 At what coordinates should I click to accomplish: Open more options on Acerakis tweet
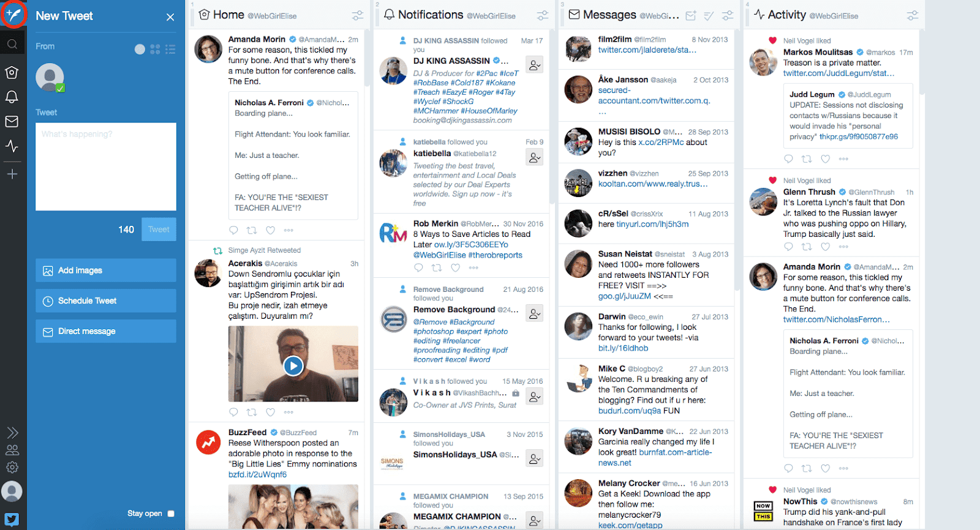289,412
